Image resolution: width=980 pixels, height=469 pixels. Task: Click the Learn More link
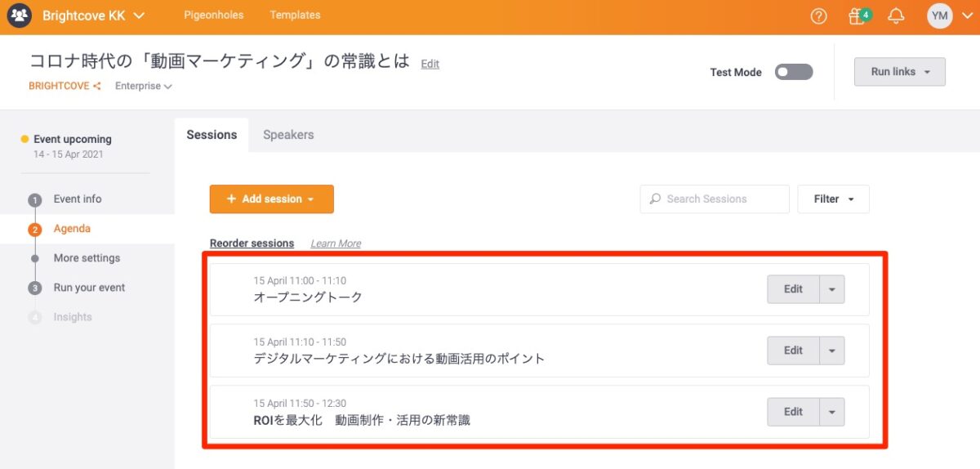(x=336, y=243)
